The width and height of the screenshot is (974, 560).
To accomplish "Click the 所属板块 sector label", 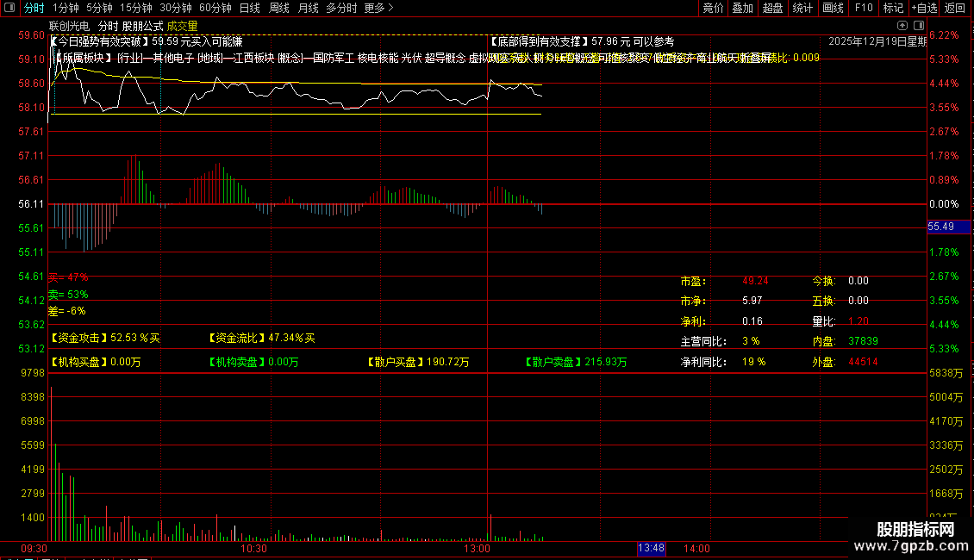I will (84, 58).
